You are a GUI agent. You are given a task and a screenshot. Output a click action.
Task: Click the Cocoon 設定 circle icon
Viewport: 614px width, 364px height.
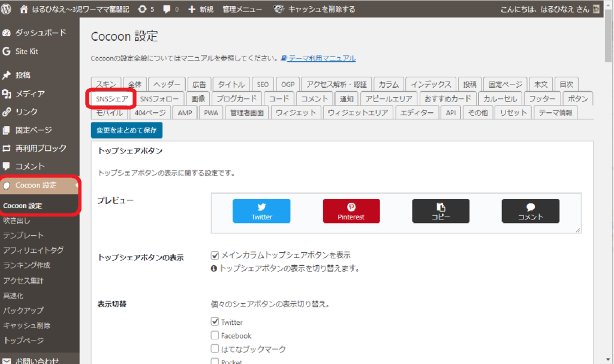coord(6,186)
